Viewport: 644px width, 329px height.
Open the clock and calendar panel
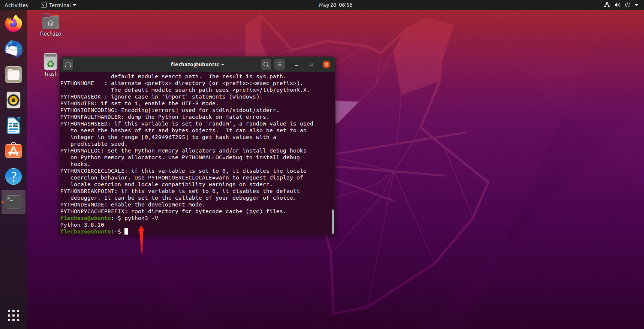pos(335,5)
